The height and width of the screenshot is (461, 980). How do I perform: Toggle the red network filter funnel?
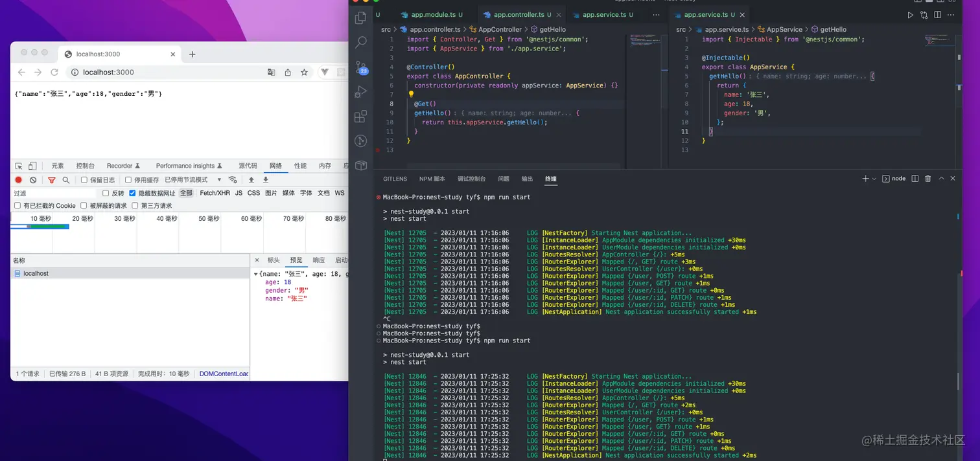coord(52,180)
